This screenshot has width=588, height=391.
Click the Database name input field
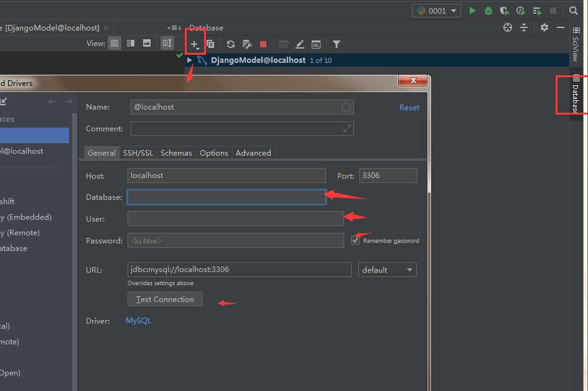point(226,197)
